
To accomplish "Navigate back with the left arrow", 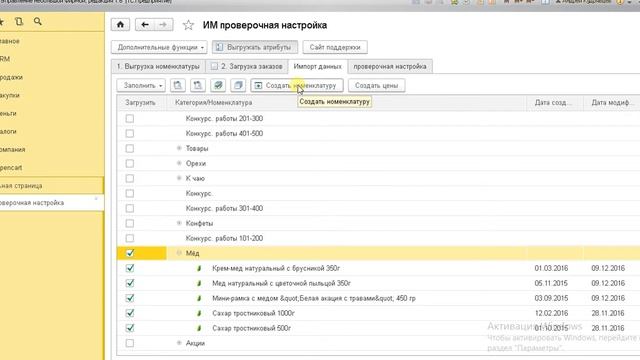I will coord(145,25).
